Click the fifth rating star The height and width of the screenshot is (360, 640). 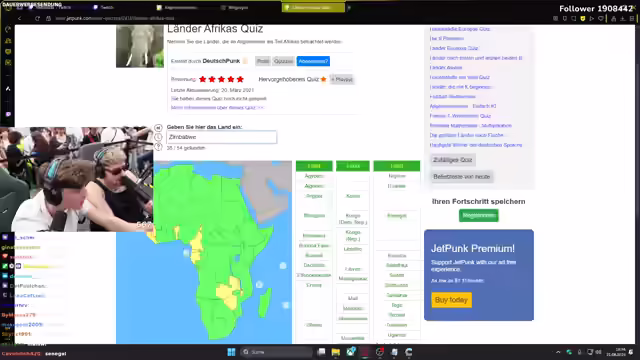click(240, 79)
